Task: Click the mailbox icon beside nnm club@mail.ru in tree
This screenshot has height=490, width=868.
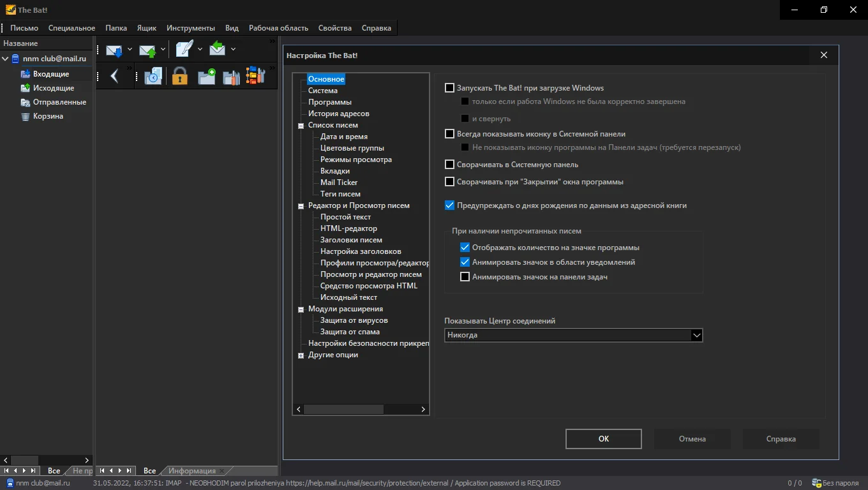Action: [15, 59]
